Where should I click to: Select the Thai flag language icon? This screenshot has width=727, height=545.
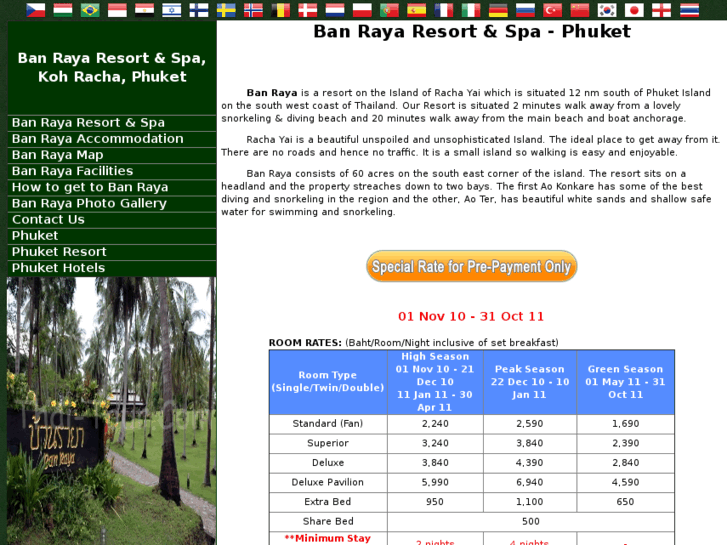click(689, 10)
